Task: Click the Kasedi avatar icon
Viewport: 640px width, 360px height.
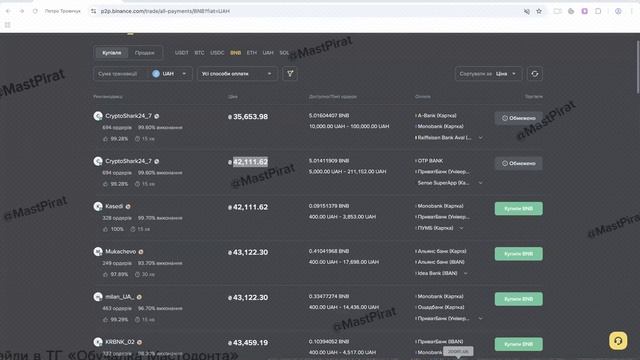Action: coord(98,207)
